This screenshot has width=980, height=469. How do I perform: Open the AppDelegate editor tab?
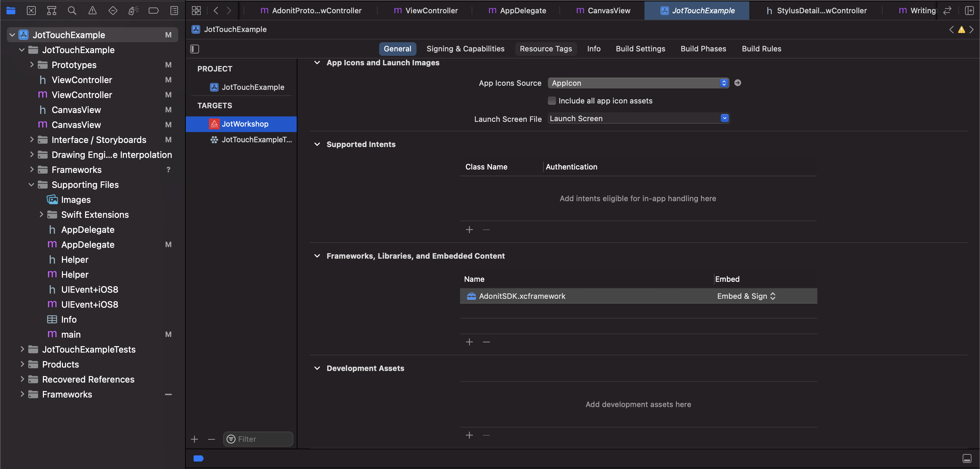(517, 11)
